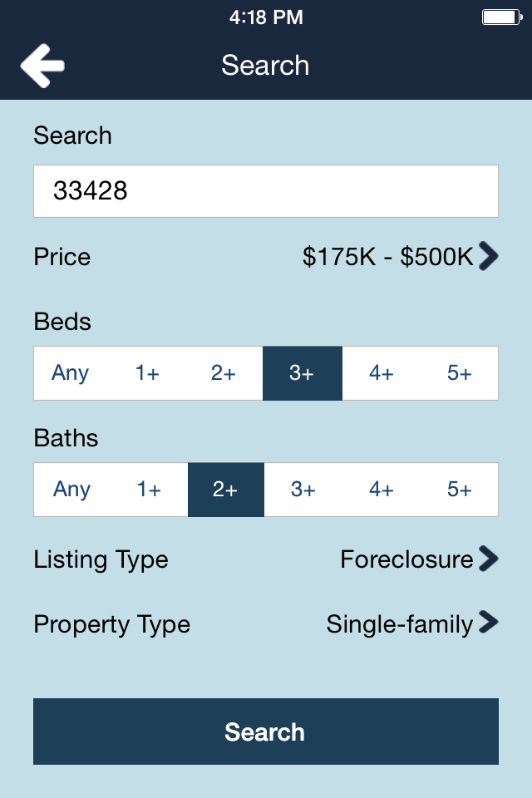Open Listing Type chevron next to Foreclosure
The width and height of the screenshot is (532, 798).
[488, 559]
